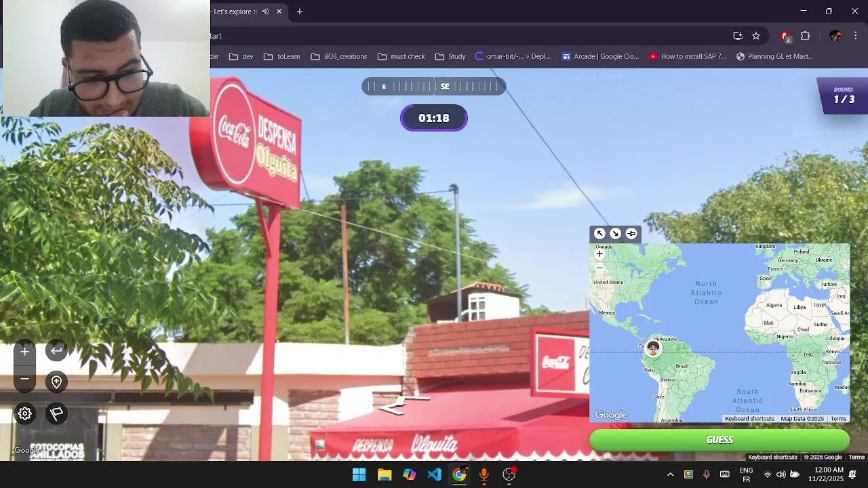
Task: Open the red extension icon with badge
Action: (x=785, y=36)
